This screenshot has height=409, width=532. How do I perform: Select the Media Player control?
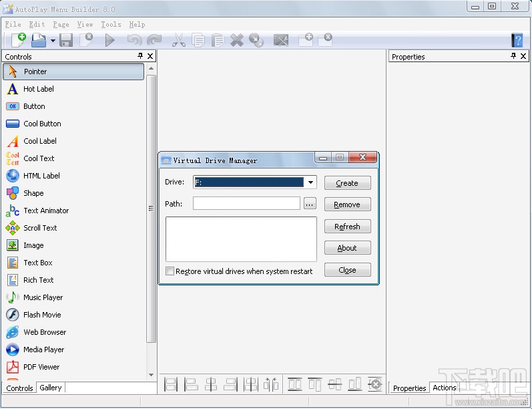click(73, 350)
